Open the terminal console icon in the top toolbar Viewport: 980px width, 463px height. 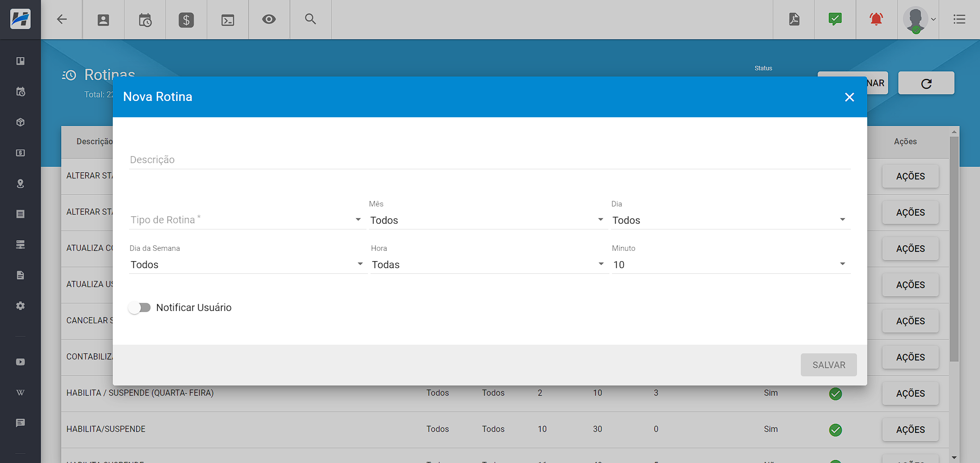coord(228,20)
